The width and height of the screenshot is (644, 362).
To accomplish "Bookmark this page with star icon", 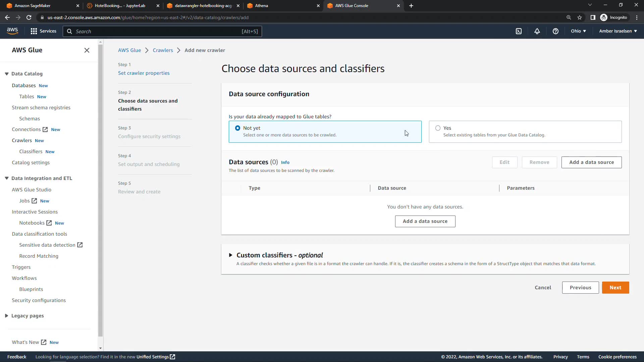I will tap(580, 17).
